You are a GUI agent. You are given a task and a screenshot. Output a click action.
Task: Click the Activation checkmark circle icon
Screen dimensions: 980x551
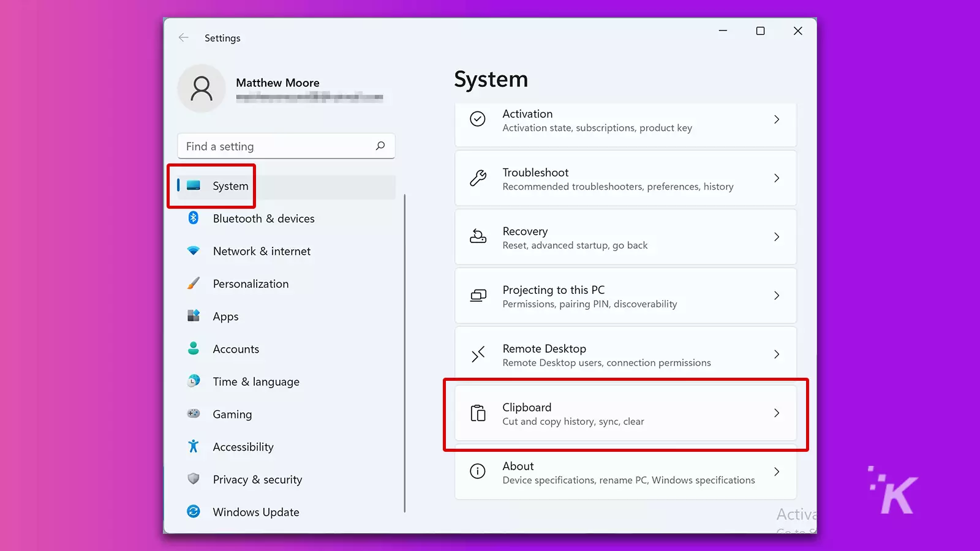[478, 119]
